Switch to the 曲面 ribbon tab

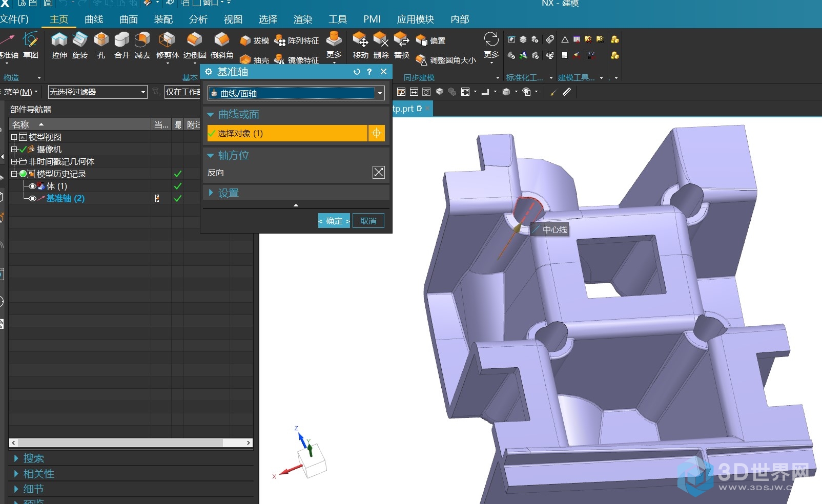[129, 19]
